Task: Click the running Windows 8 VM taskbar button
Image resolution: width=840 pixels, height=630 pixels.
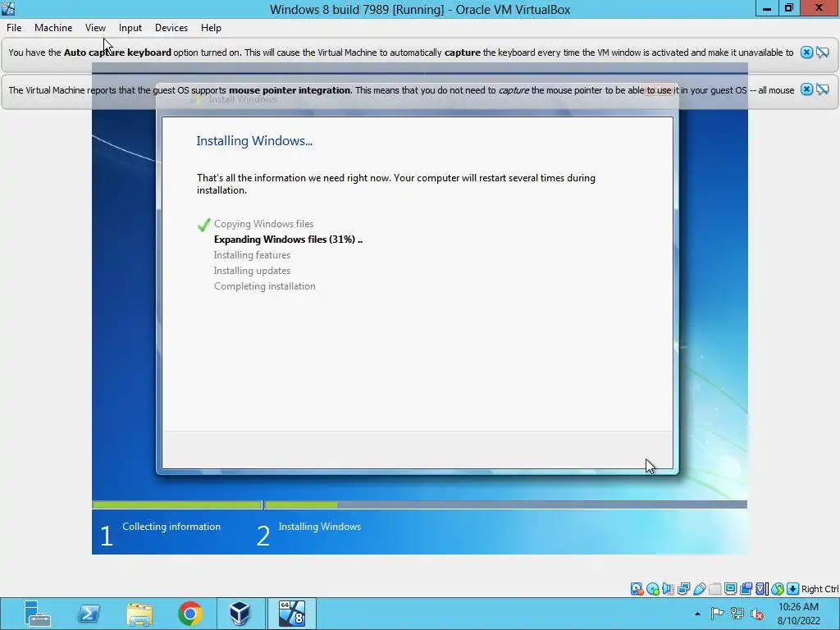Action: tap(292, 614)
